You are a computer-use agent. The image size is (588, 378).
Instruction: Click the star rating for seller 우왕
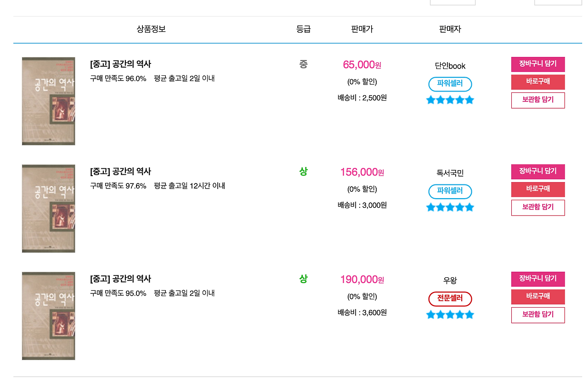coord(450,315)
